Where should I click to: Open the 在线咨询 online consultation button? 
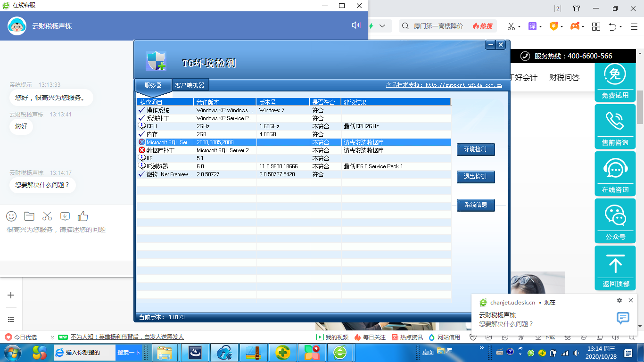click(615, 173)
